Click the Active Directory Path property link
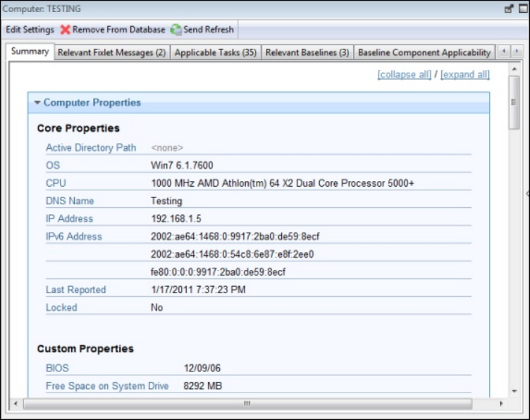The width and height of the screenshot is (530, 420). coord(91,148)
